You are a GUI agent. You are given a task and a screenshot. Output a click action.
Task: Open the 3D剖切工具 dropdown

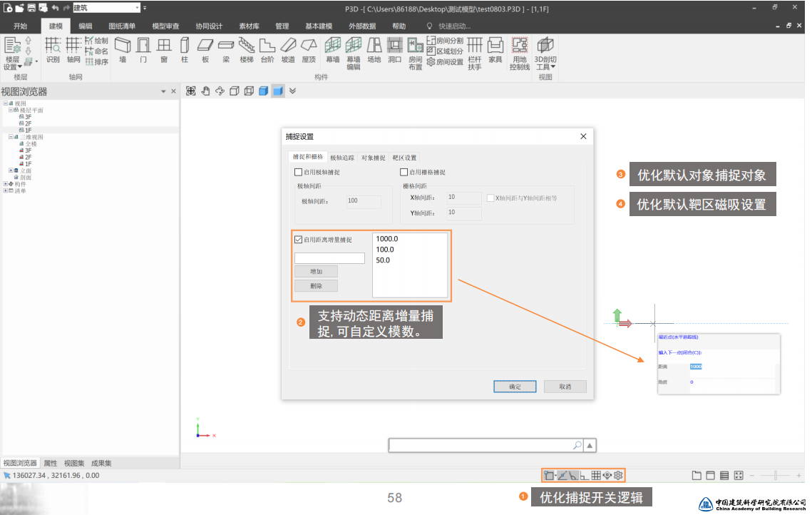(x=546, y=66)
